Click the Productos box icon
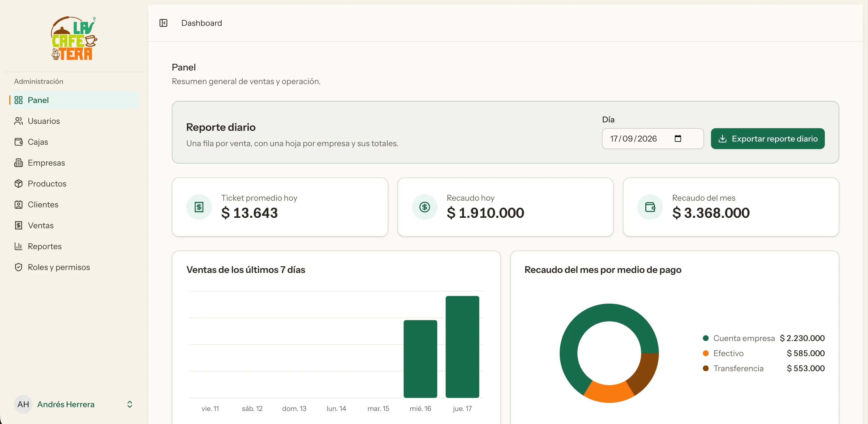868x424 pixels. [19, 184]
